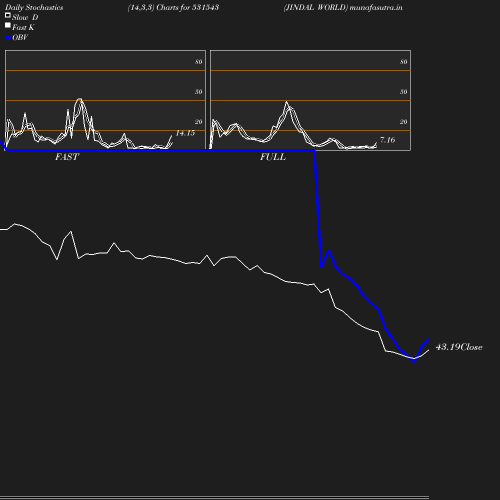The height and width of the screenshot is (500, 500).
Task: Click the Slow D legend swatch
Action: pyautogui.click(x=8, y=15)
